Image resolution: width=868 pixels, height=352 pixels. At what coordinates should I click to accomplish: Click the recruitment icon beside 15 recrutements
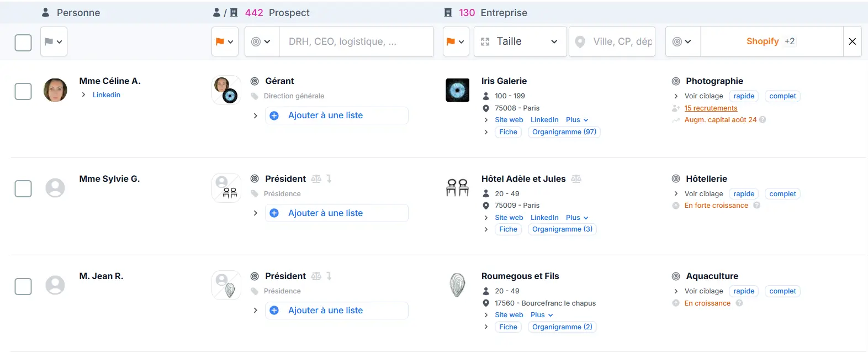coord(676,108)
